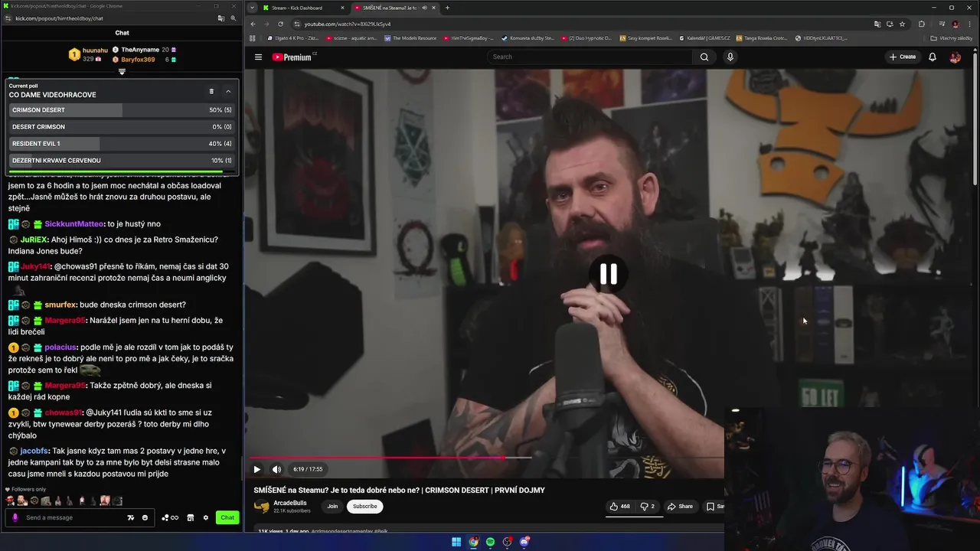
Task: Open the HimTheSigmaBoy bookmark
Action: (x=469, y=38)
